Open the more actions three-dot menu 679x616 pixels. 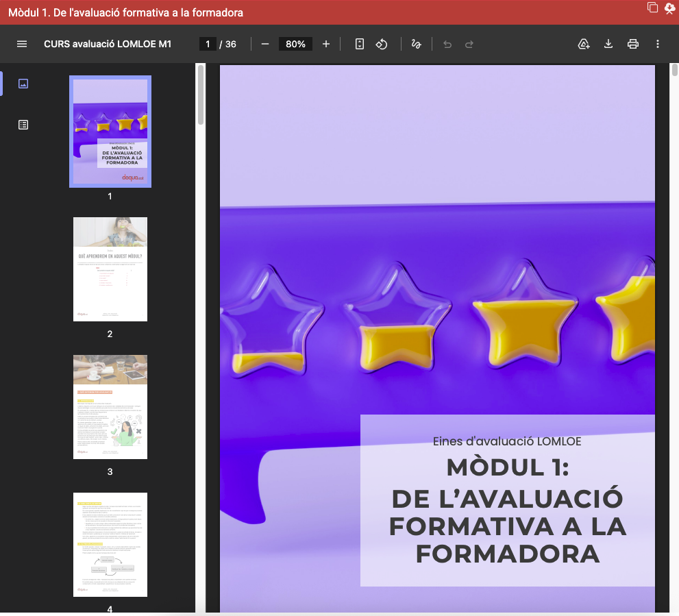pos(658,44)
